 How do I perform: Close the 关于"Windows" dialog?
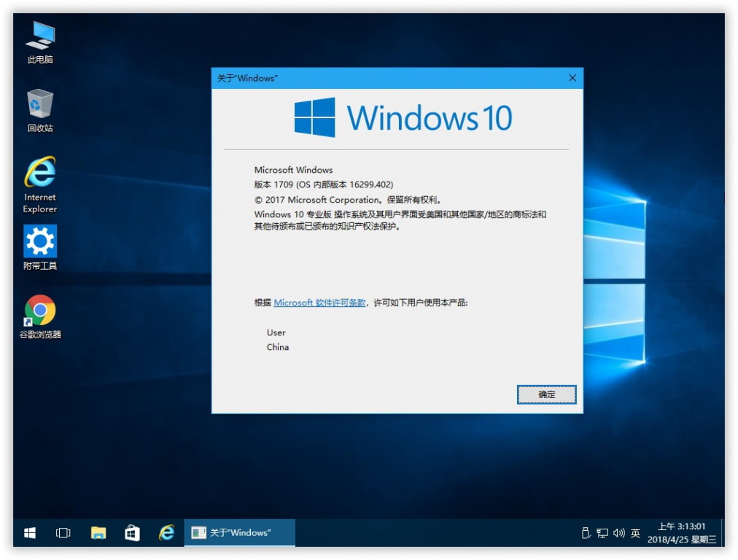tap(572, 78)
